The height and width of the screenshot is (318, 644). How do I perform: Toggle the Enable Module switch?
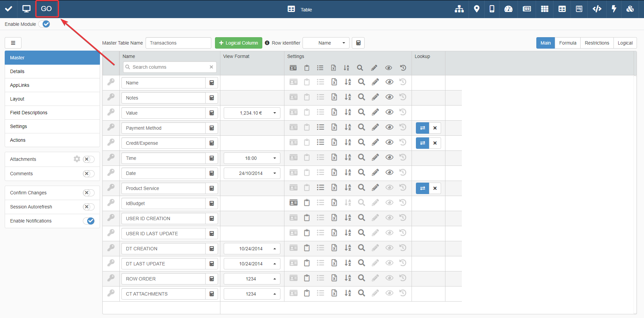tap(44, 24)
